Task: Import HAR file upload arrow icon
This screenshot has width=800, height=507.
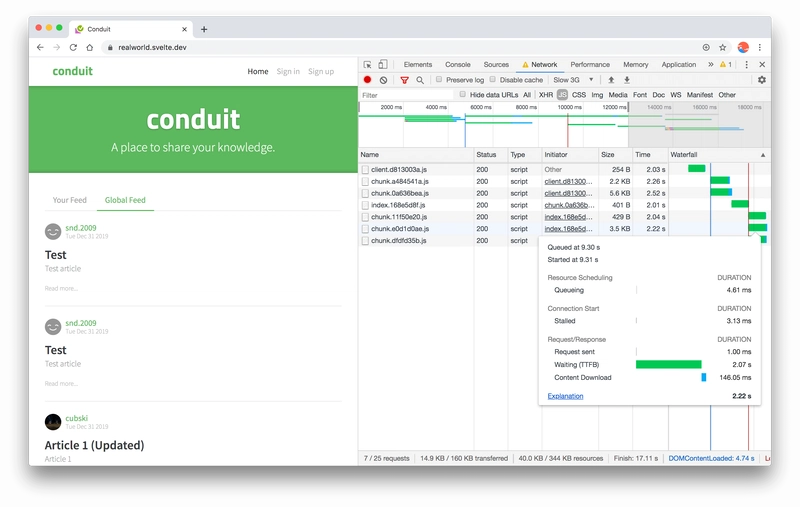Action: pyautogui.click(x=611, y=80)
